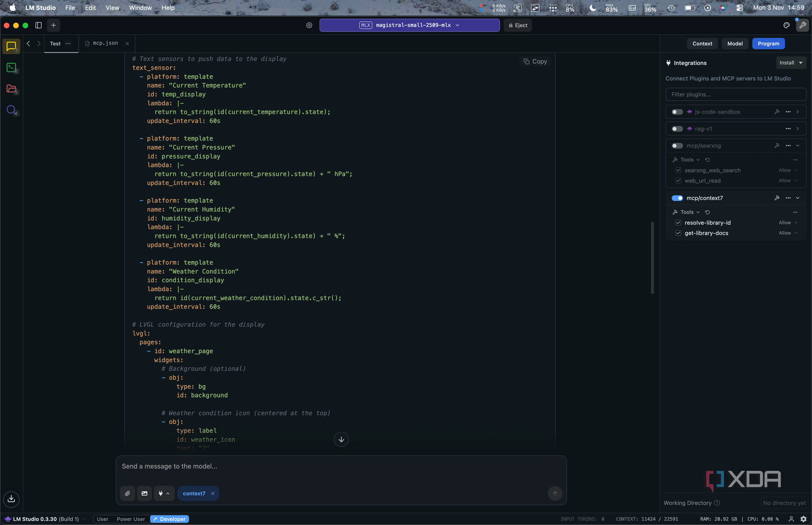
Task: Open Control Center in macOS menu bar
Action: tap(739, 8)
